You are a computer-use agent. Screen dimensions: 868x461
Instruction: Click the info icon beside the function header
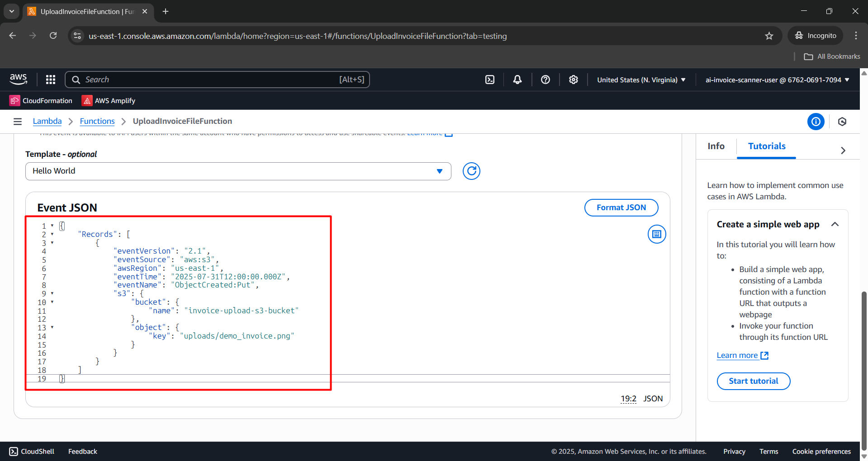[x=816, y=122]
